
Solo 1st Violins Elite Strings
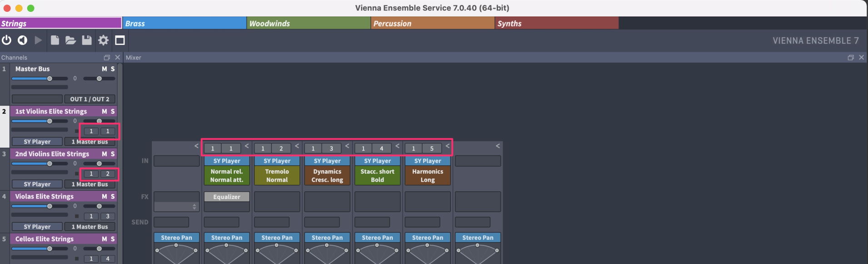coord(113,111)
